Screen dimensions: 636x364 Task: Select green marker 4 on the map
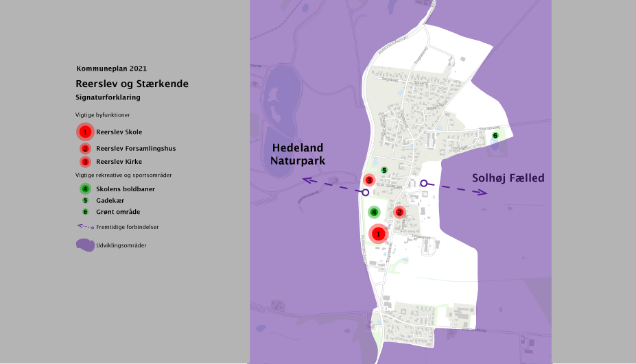(374, 213)
